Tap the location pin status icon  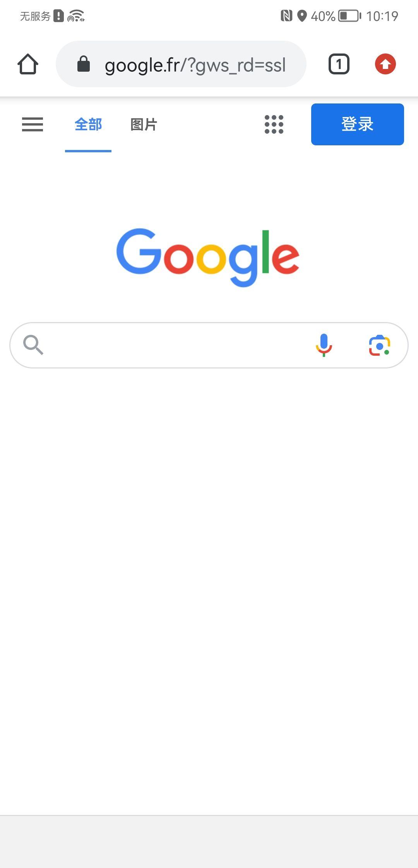pos(302,16)
